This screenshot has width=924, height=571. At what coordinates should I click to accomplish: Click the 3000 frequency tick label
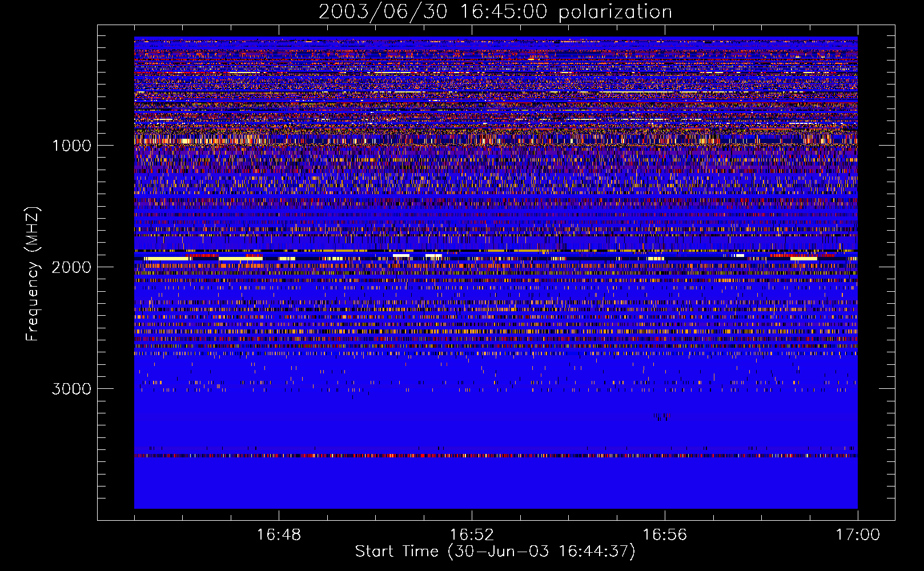71,389
